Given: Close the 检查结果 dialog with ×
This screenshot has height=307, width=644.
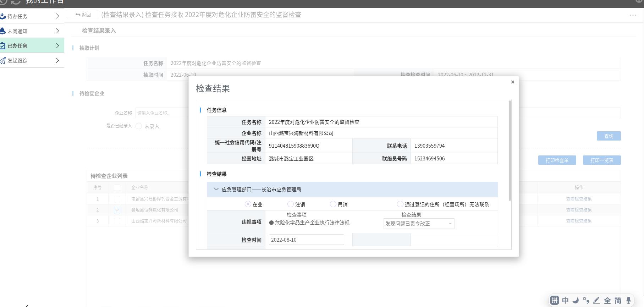Looking at the screenshot, I should tap(512, 82).
